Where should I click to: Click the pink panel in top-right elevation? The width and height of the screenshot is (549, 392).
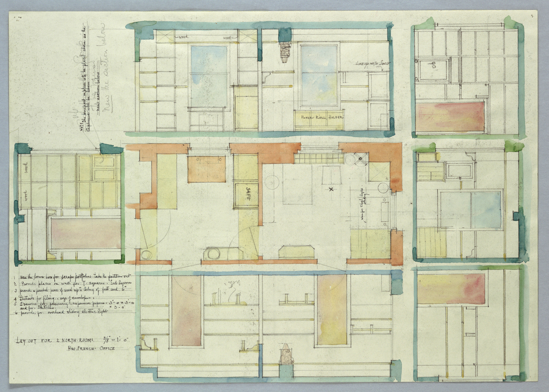click(450, 117)
